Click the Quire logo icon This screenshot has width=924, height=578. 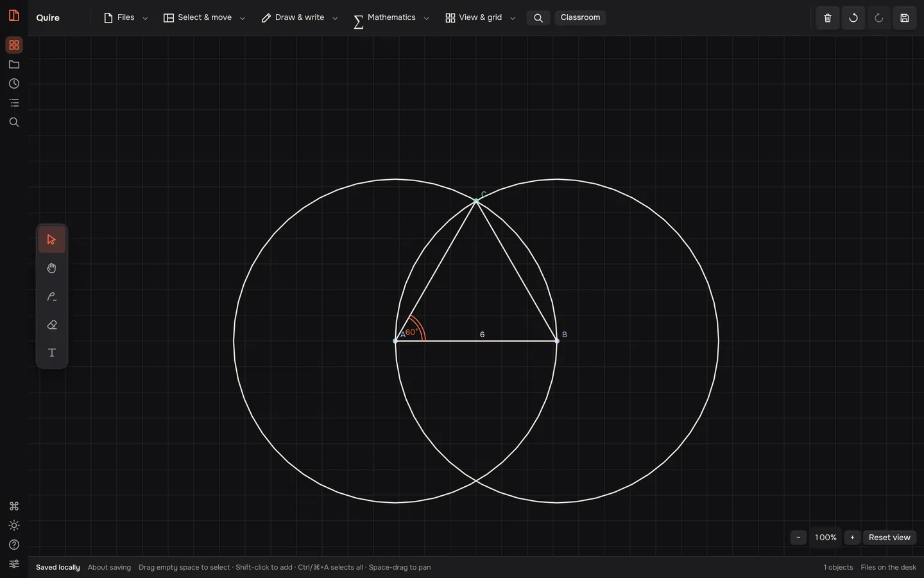click(14, 15)
